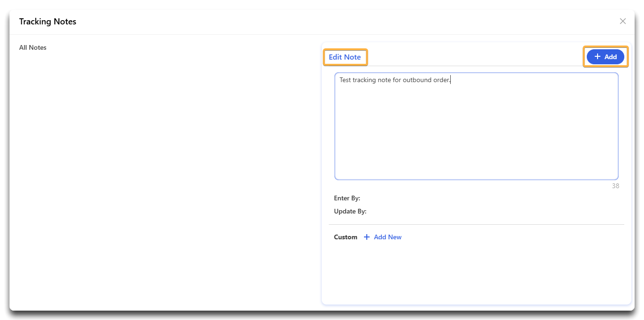Select the All Notes heading

click(x=33, y=47)
